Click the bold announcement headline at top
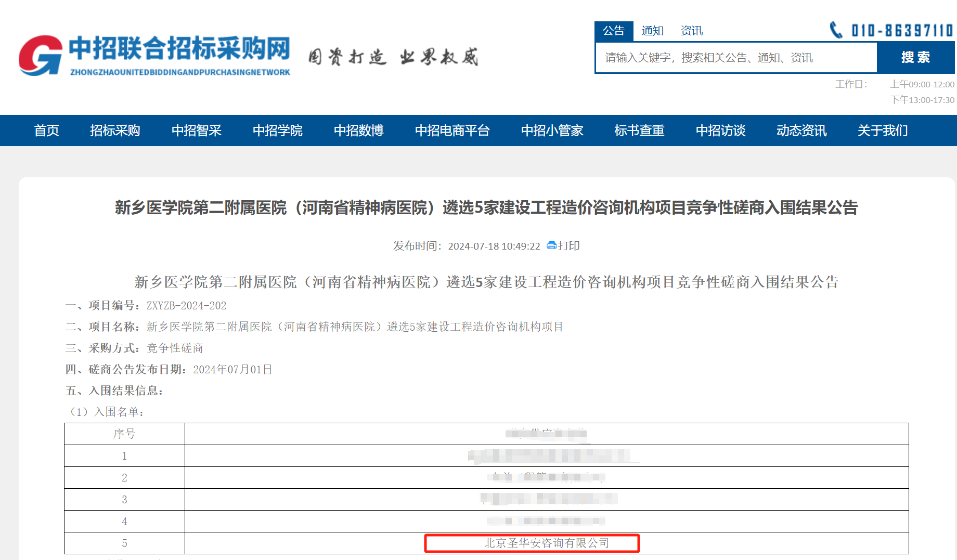The width and height of the screenshot is (957, 560). click(x=486, y=207)
